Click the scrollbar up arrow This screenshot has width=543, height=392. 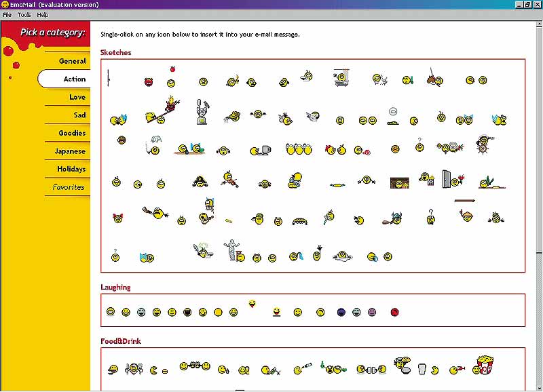point(539,24)
